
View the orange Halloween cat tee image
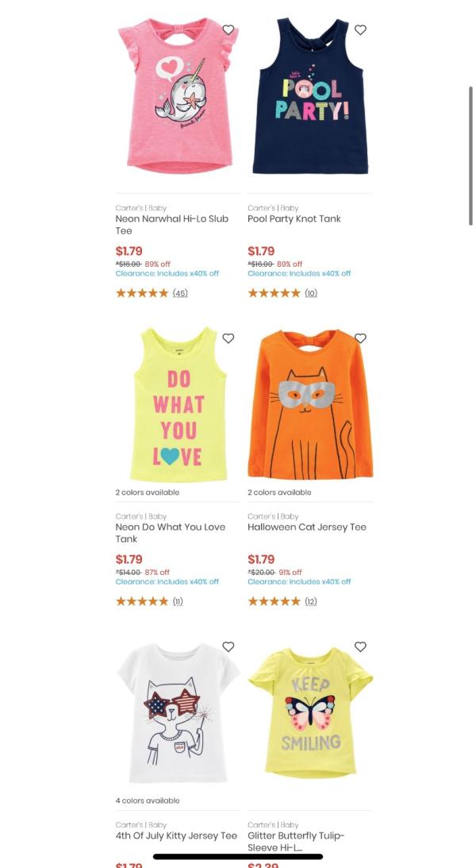click(310, 404)
